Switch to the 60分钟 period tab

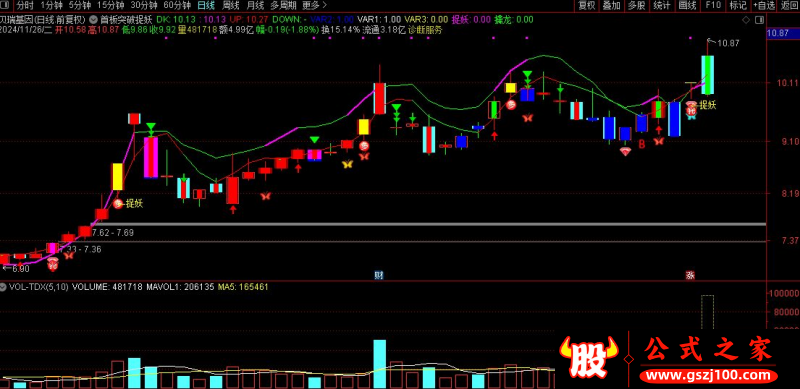click(x=177, y=6)
